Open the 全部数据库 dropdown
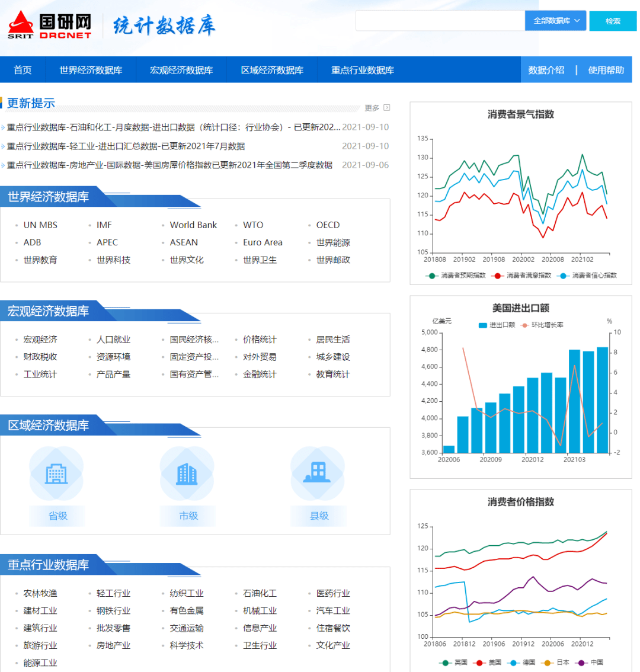This screenshot has height=672, width=640. click(554, 20)
